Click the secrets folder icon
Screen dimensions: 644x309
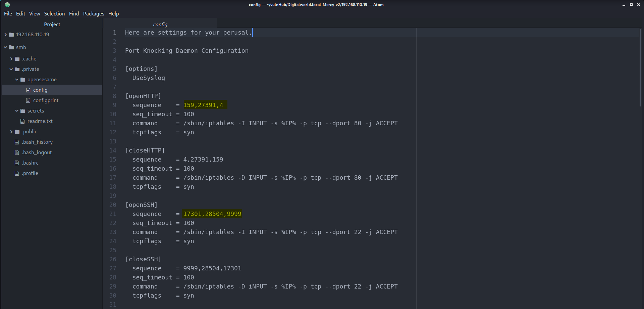[x=23, y=111]
